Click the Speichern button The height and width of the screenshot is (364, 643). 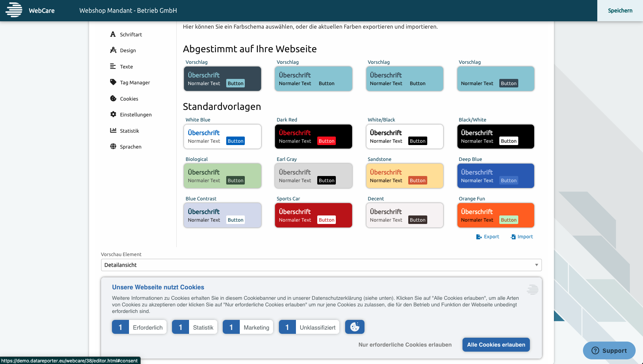[620, 10]
